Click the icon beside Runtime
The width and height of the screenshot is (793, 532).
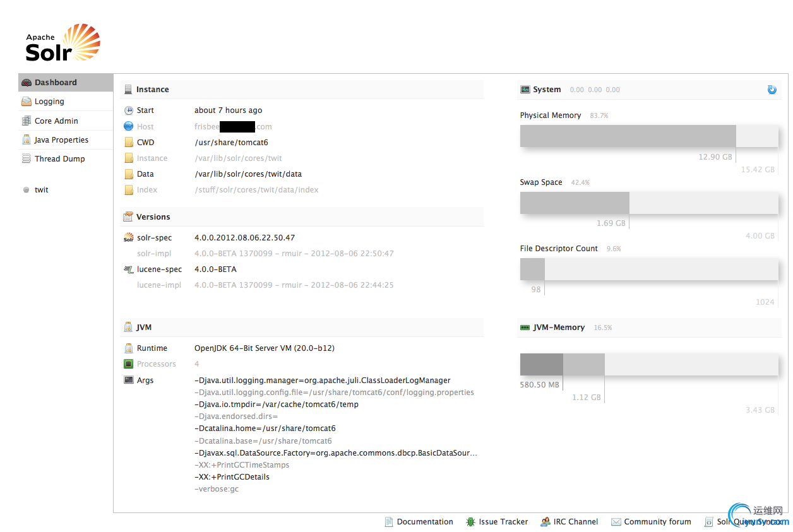tap(129, 348)
